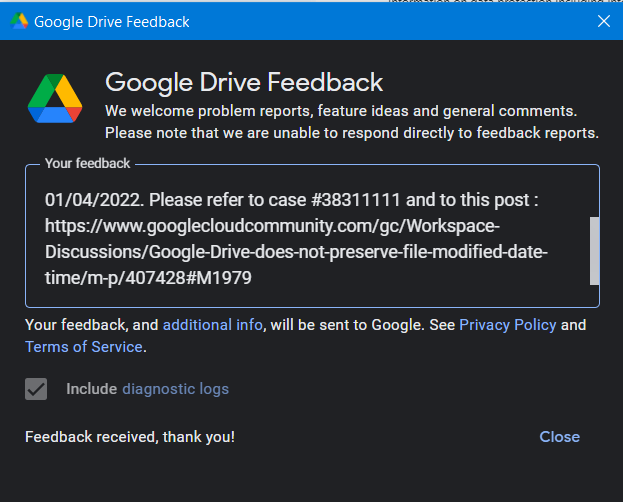Open the Terms of Service link
623x502 pixels.
(84, 347)
